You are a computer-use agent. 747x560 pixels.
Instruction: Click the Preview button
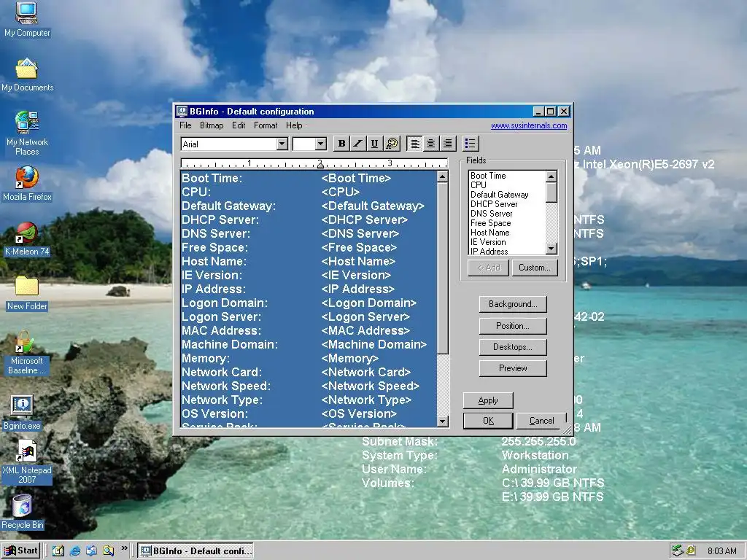(x=513, y=368)
